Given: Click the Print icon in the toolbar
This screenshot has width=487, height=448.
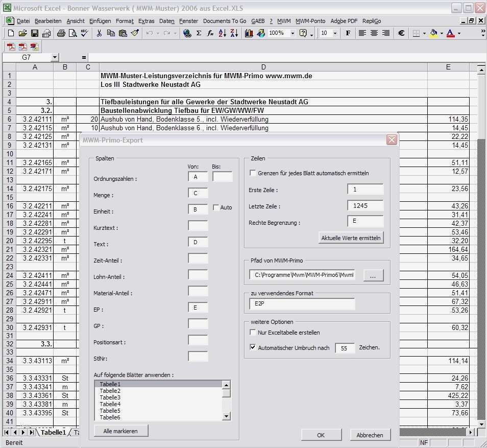Looking at the screenshot, I should [61, 33].
